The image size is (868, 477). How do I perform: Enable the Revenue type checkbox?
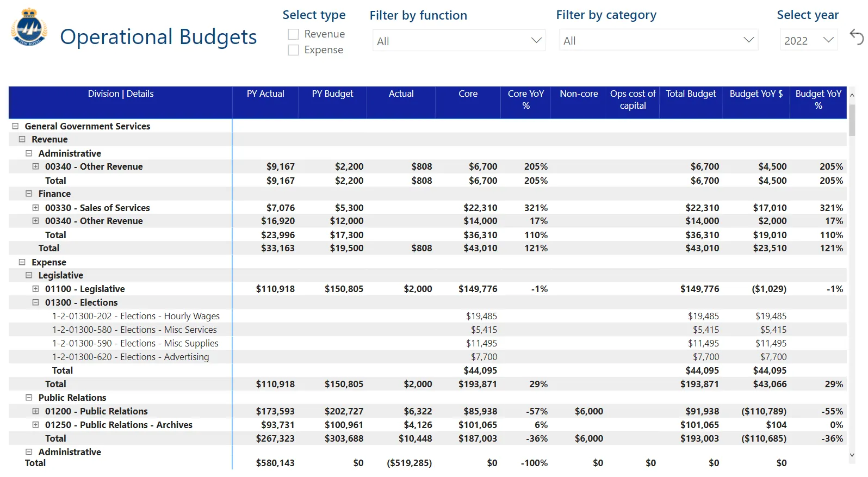point(293,34)
